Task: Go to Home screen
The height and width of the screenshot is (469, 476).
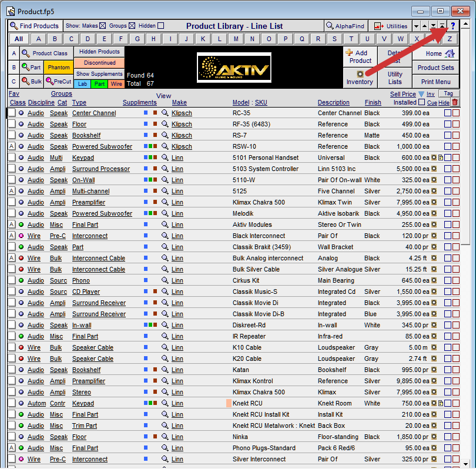Action: point(435,53)
